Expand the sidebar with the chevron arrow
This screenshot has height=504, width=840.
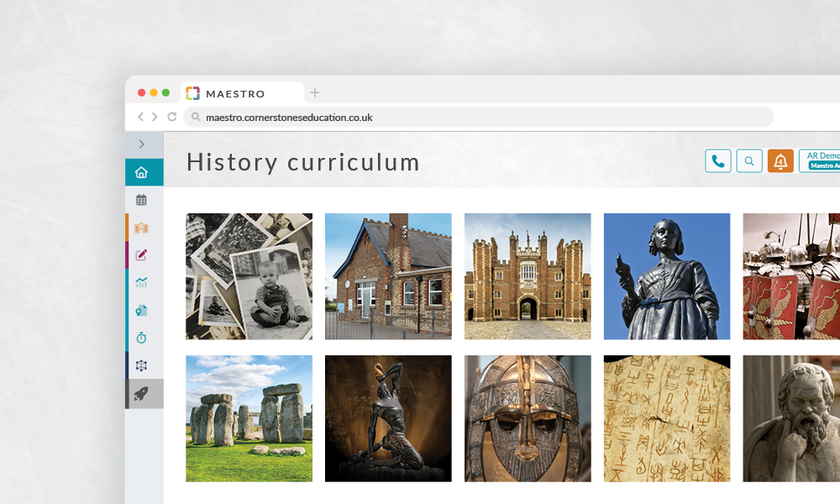click(x=141, y=144)
